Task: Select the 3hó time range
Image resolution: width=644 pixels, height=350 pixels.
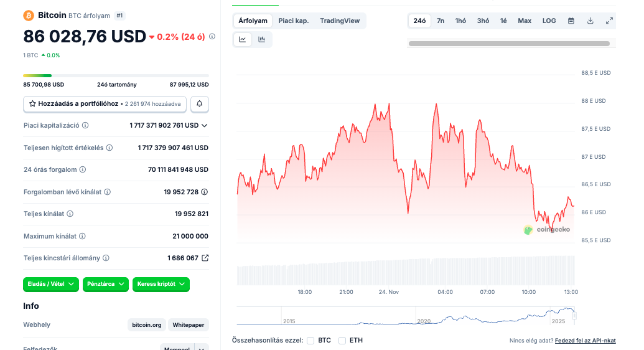Action: pos(483,21)
